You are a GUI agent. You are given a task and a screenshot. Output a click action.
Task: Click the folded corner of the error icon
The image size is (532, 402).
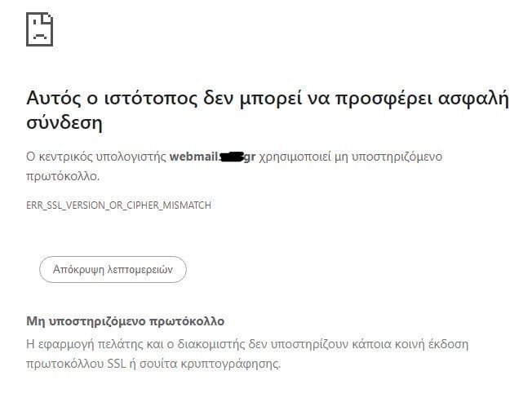tap(48, 17)
